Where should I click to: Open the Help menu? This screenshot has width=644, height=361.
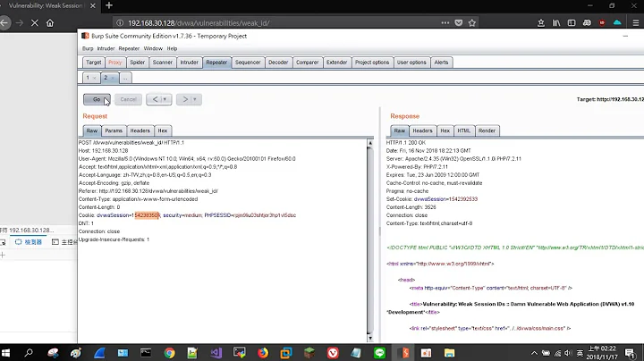172,48
